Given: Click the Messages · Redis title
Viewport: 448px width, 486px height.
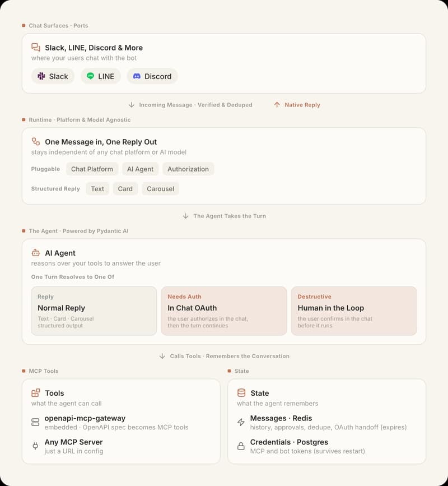Looking at the screenshot, I should pos(281,418).
